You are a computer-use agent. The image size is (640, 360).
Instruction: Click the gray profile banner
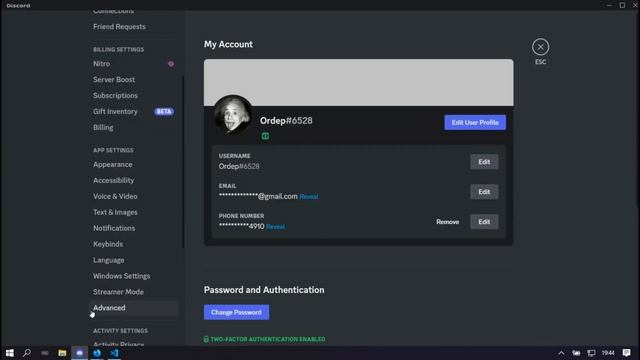pyautogui.click(x=358, y=82)
